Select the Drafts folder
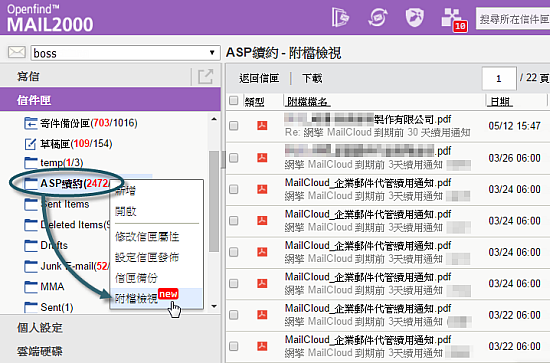 point(54,245)
